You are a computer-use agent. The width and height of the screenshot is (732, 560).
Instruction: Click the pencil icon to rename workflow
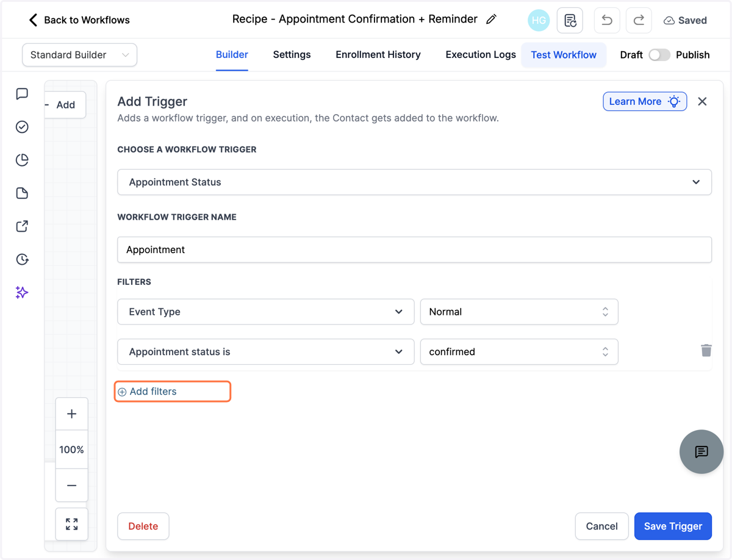pos(491,20)
